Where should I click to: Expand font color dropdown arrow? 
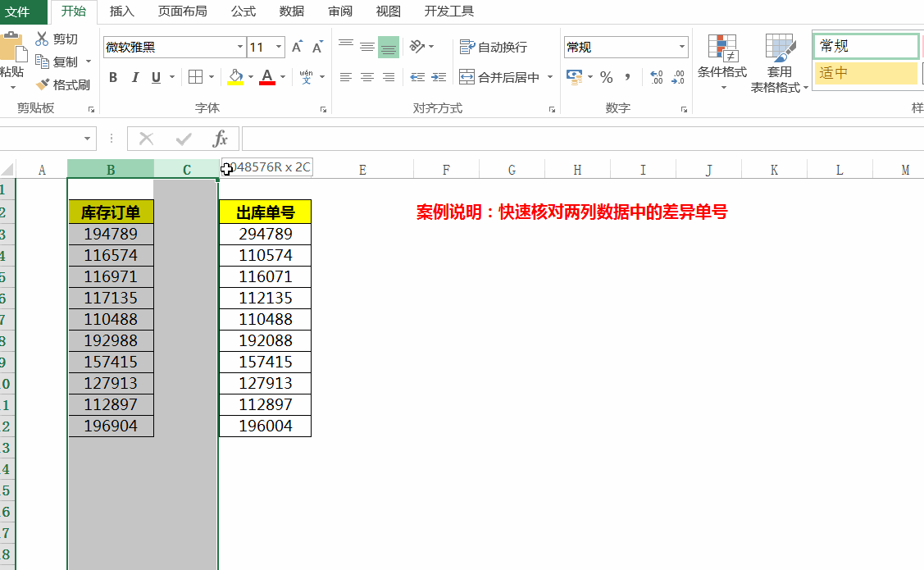tap(283, 77)
